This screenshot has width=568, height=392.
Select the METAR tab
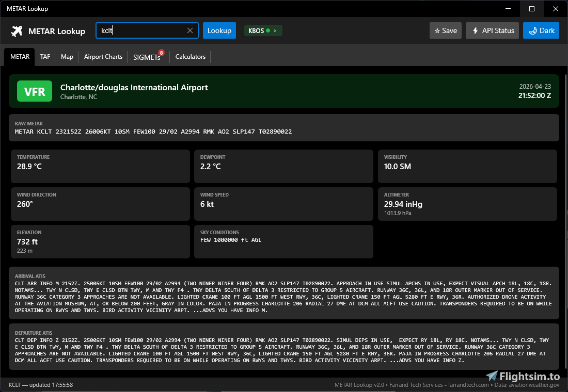tap(20, 57)
